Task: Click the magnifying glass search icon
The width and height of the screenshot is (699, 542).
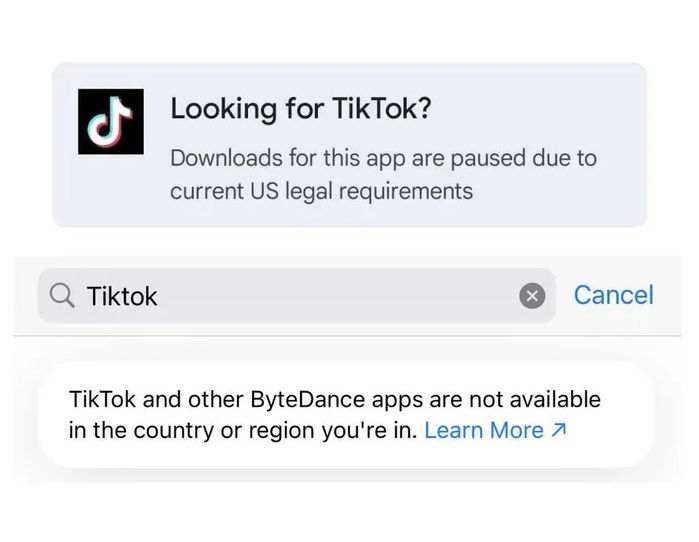Action: (x=62, y=296)
